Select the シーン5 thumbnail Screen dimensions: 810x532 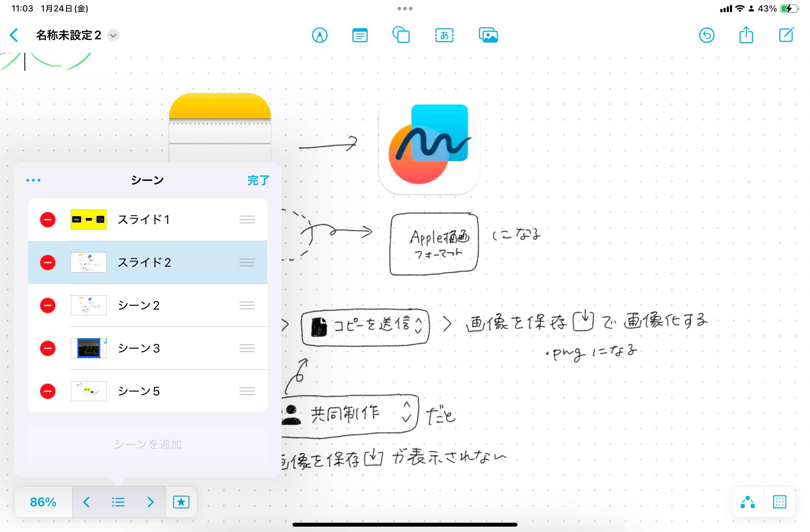(89, 391)
